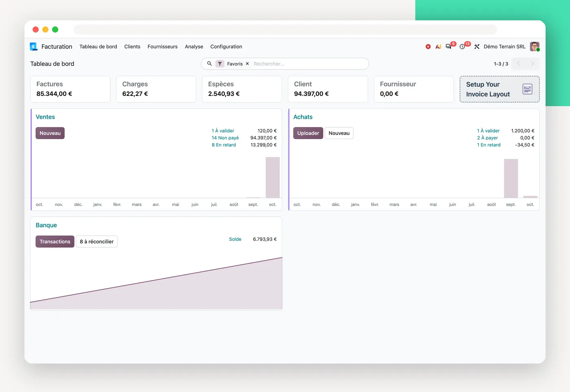This screenshot has height=392, width=570.
Task: Click the Transactions button
Action: 55,242
